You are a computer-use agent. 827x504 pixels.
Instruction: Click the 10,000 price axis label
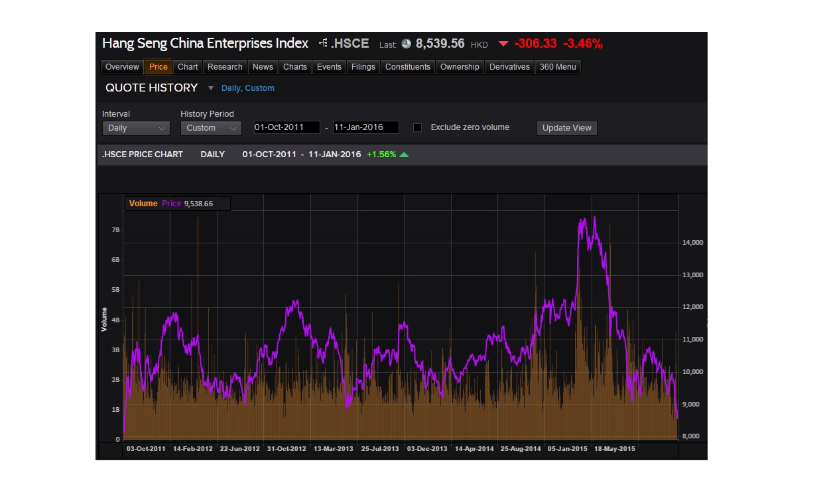(x=692, y=372)
